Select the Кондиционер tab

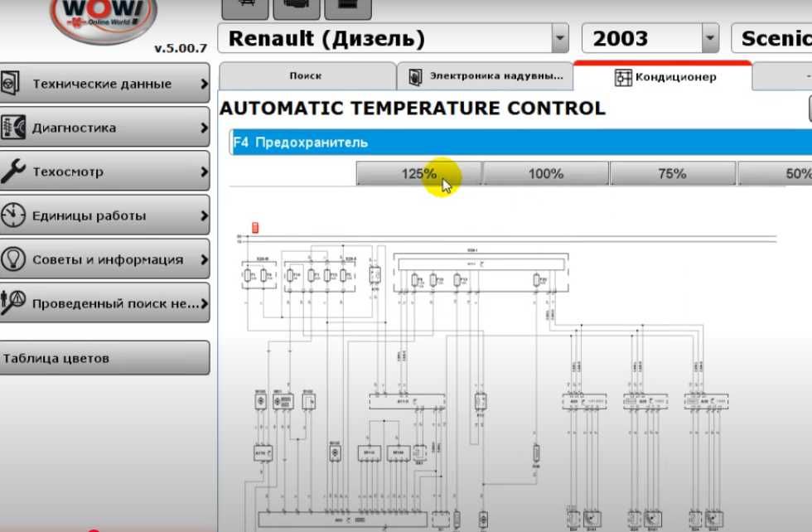[663, 77]
